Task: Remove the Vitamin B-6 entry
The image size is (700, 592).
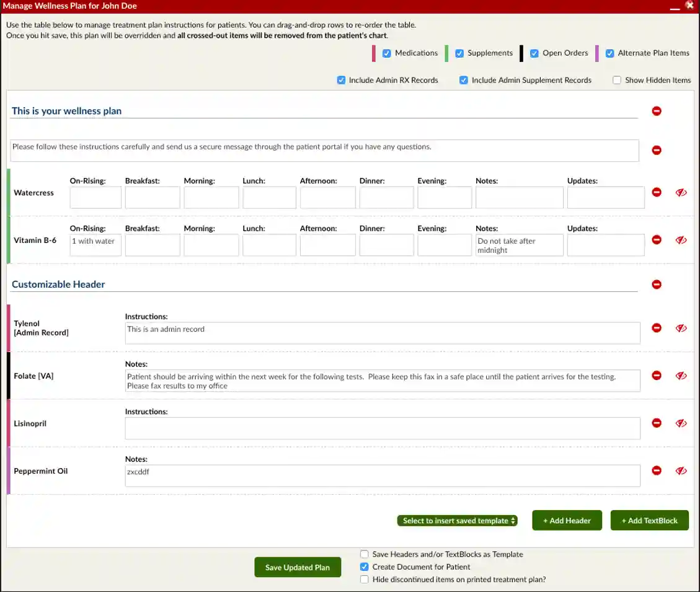Action: click(657, 240)
